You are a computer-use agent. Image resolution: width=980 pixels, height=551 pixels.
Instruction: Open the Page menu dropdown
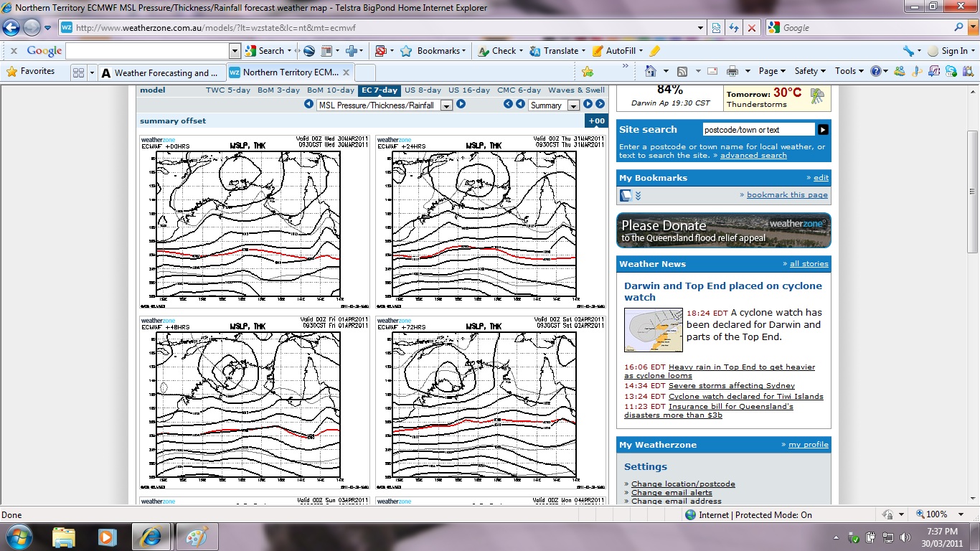coord(772,71)
